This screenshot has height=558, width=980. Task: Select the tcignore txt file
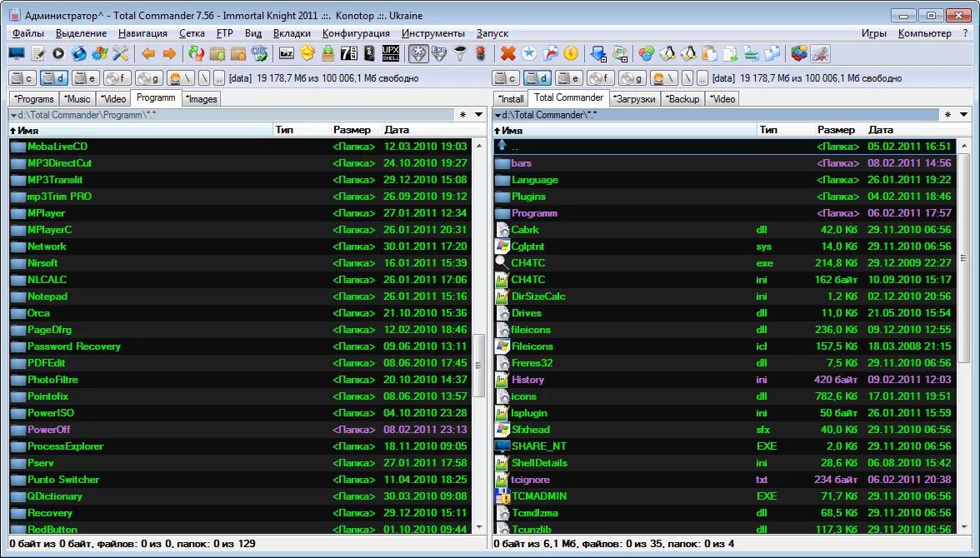pos(725,480)
